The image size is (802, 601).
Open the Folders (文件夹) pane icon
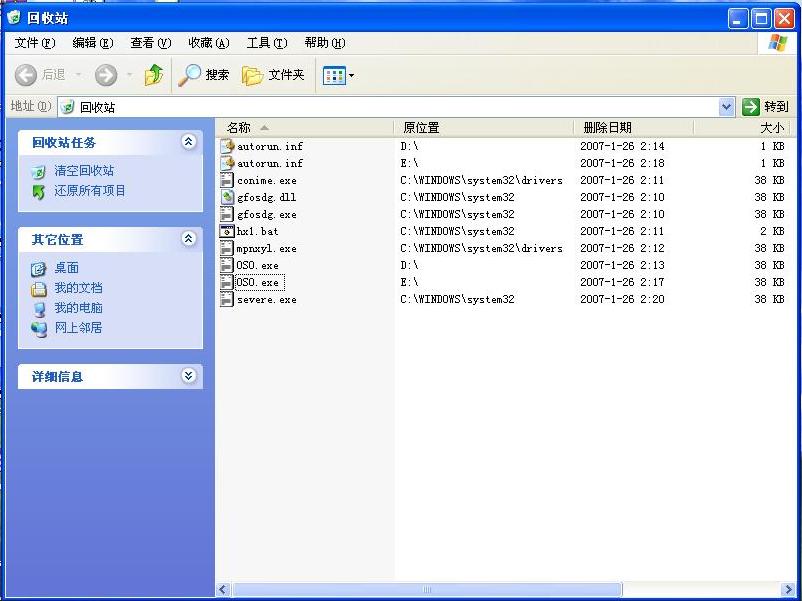point(252,76)
